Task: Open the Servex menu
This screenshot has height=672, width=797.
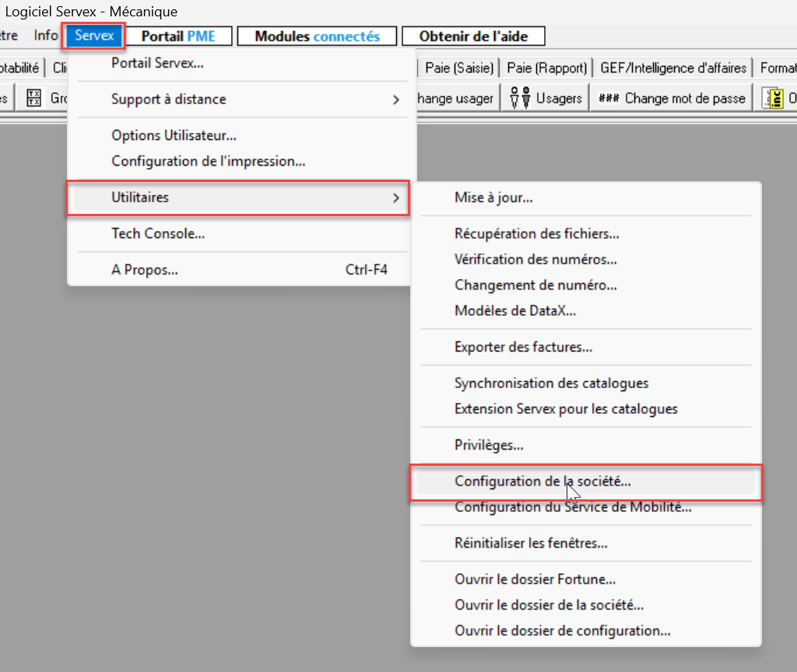Action: pos(93,36)
